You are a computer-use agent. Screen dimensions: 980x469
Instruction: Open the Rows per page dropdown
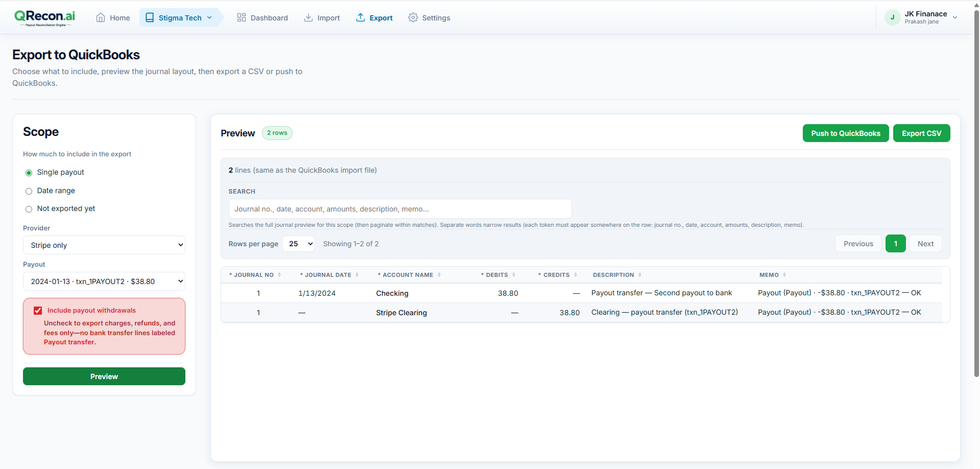pyautogui.click(x=299, y=244)
